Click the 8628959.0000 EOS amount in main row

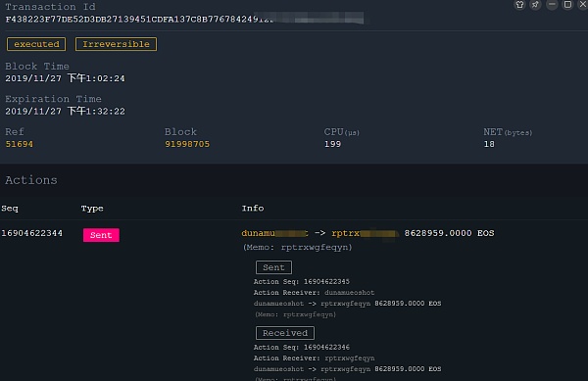pyautogui.click(x=449, y=233)
